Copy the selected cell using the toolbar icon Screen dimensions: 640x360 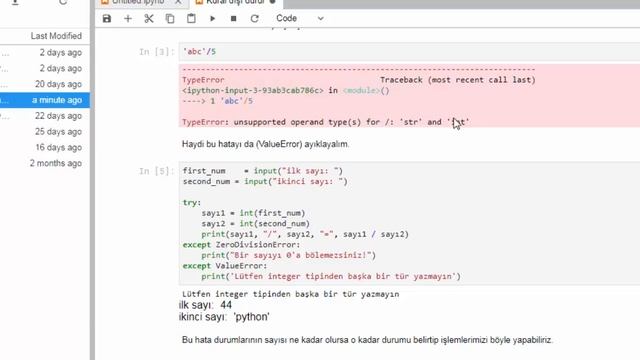coord(170,18)
